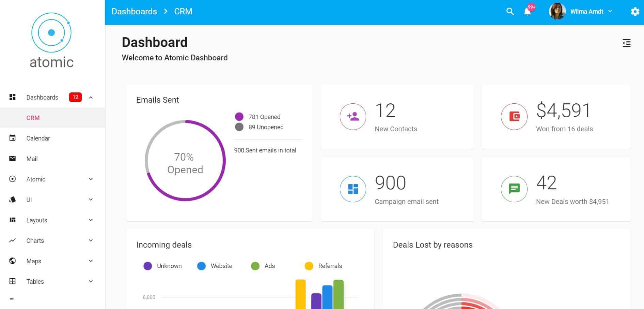Click the sidebar collapse icon near Dashboard title

tap(626, 43)
